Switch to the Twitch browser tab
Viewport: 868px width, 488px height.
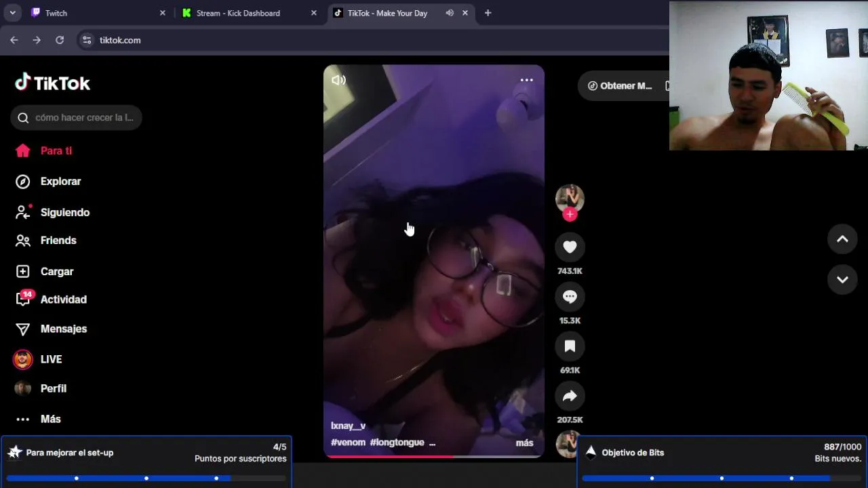(97, 13)
